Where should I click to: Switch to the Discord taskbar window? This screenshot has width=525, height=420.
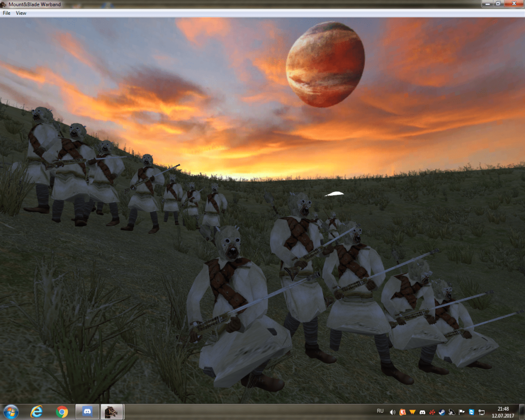[87, 412]
